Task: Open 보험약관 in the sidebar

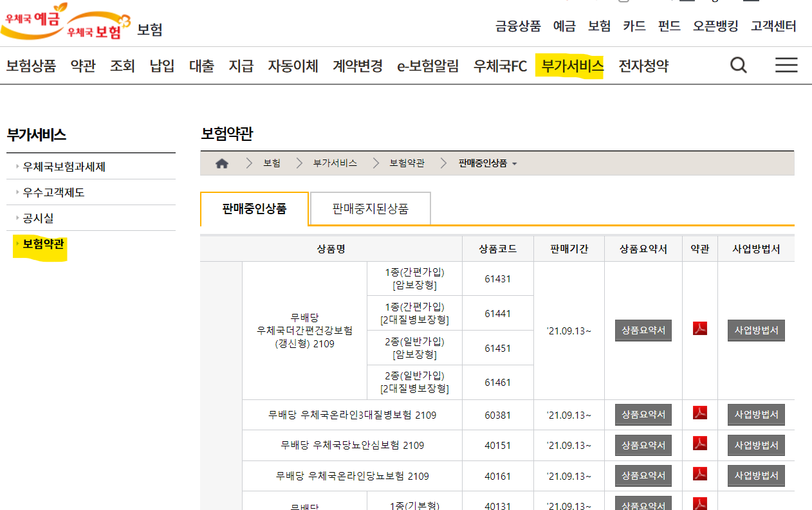Action: click(x=43, y=244)
